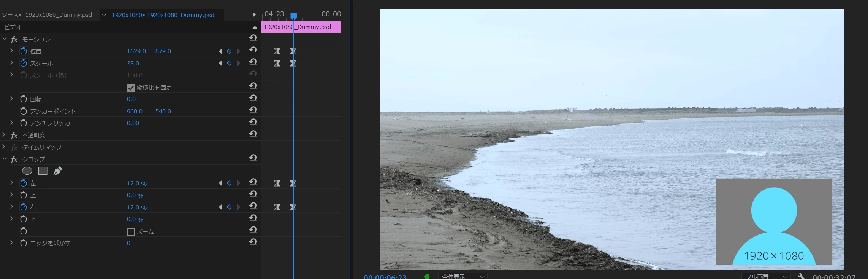
Task: Click the アンカーポイント X value 960.0
Action: [x=135, y=111]
